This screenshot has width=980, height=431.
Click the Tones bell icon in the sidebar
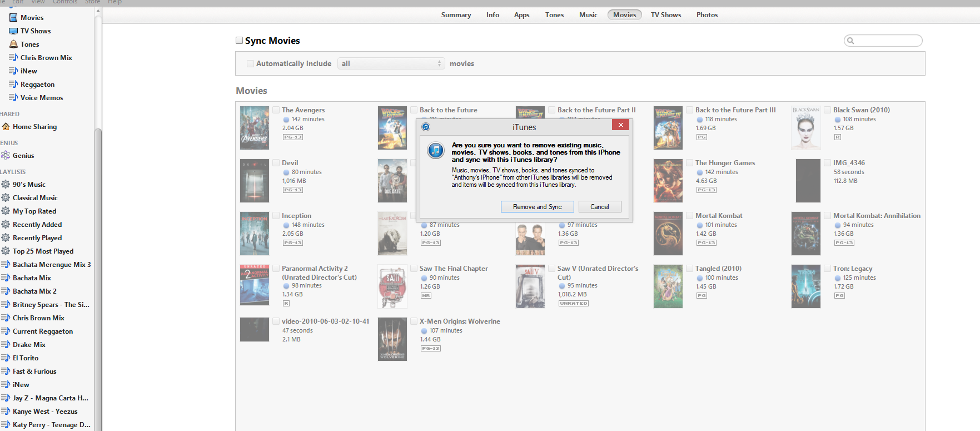(x=13, y=44)
